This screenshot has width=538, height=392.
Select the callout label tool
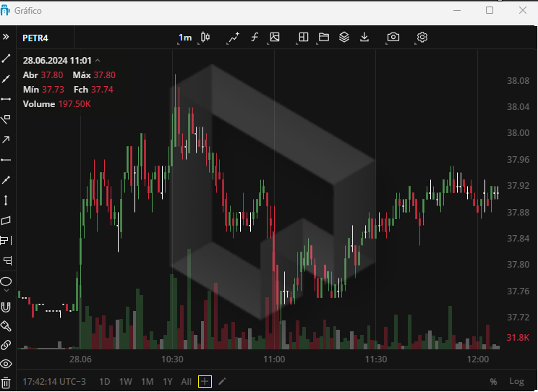point(7,261)
